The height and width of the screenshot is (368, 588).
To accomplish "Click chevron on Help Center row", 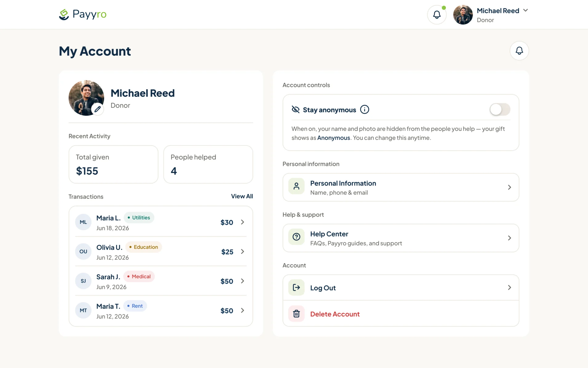I will [510, 238].
